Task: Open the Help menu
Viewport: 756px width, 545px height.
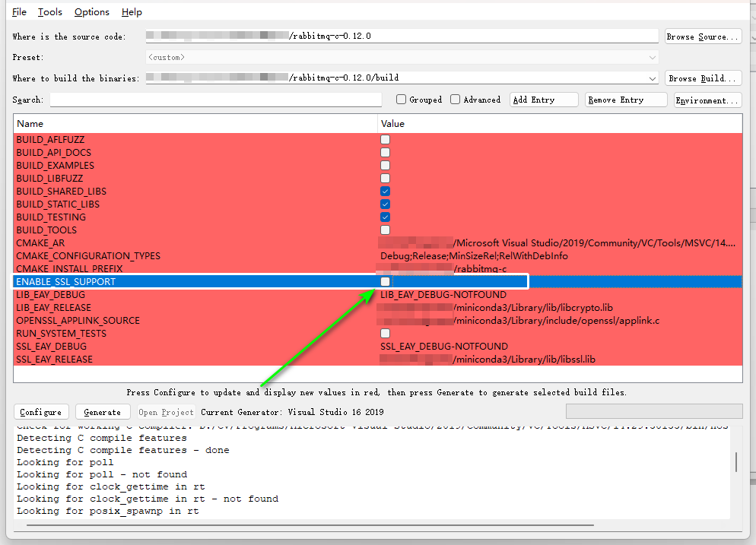Action: [132, 12]
